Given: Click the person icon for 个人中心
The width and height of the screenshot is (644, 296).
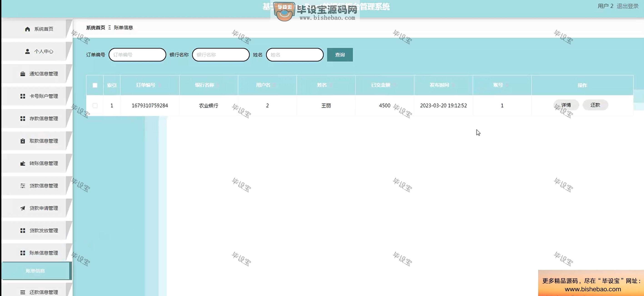Looking at the screenshot, I should 27,51.
